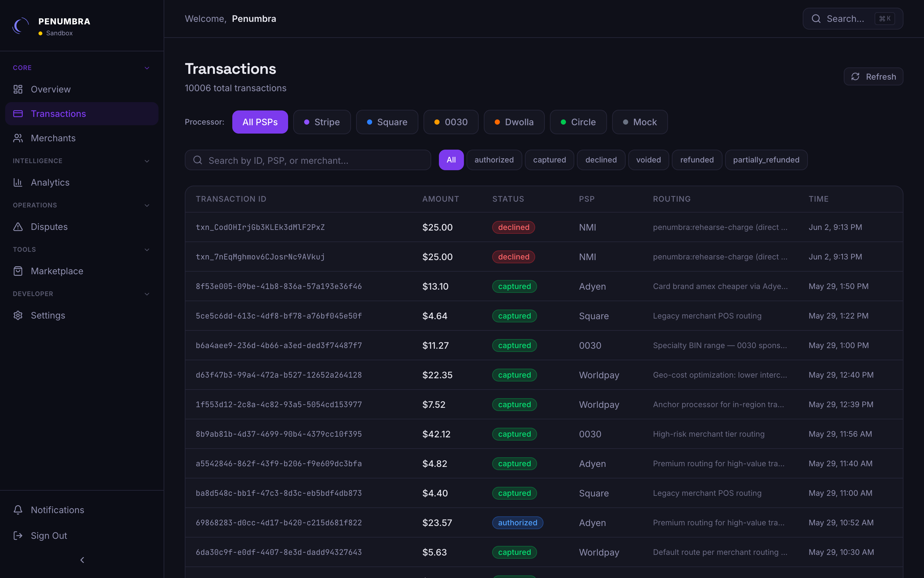Image resolution: width=924 pixels, height=578 pixels.
Task: Collapse the INTELLIGENCE section chevron
Action: coord(147,161)
